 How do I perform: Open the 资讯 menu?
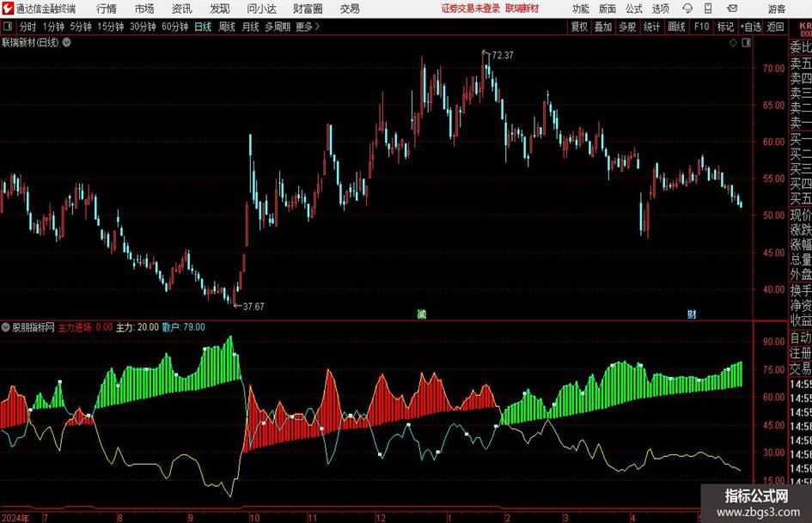point(182,9)
